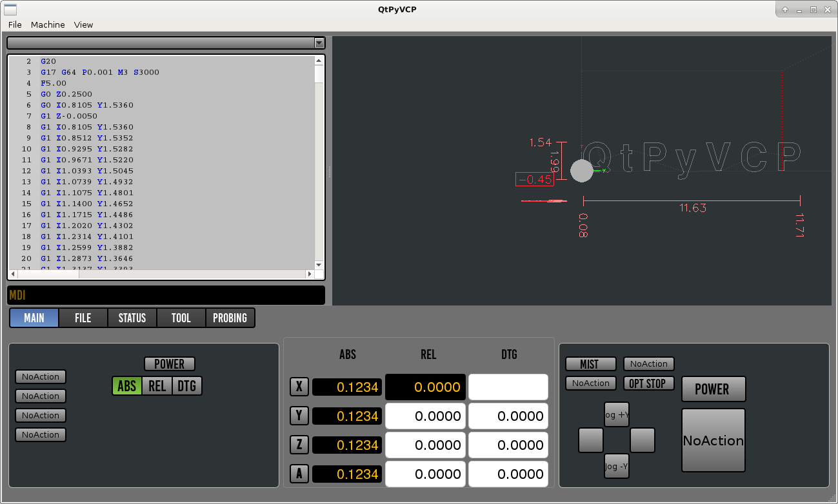
Task: Click the tool cone marker in backplot
Action: click(581, 171)
